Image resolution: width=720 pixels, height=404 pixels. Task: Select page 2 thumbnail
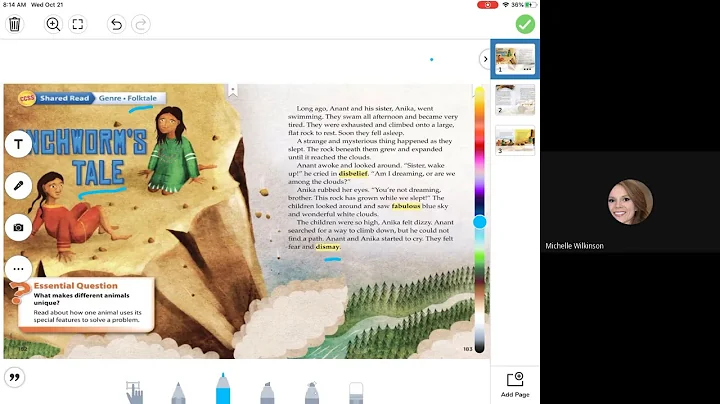[x=515, y=99]
